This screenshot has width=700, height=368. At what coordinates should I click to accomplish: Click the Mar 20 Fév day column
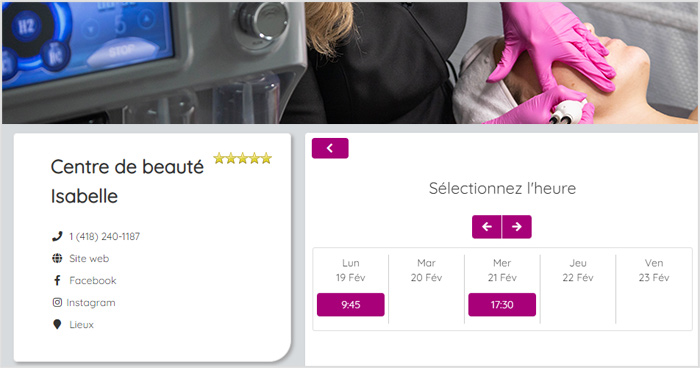(x=426, y=289)
